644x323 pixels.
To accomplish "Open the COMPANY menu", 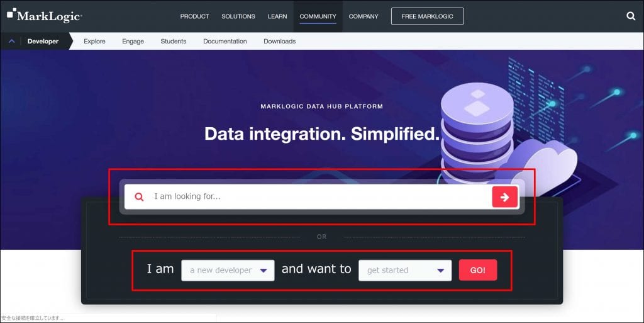I will coord(364,16).
